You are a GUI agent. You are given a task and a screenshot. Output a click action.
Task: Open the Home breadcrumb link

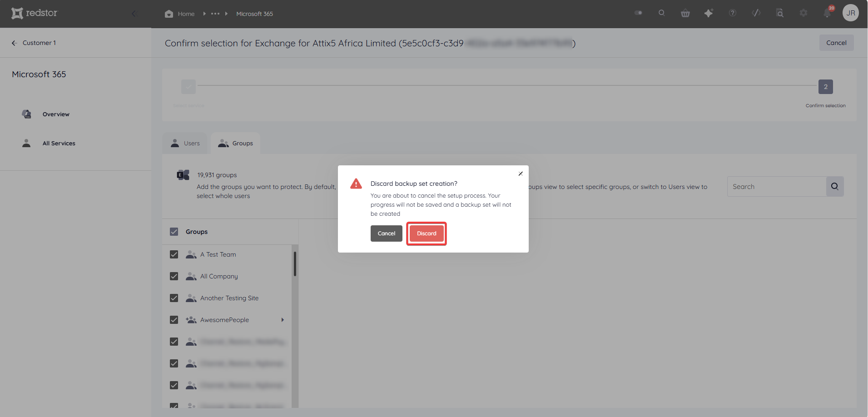point(186,14)
